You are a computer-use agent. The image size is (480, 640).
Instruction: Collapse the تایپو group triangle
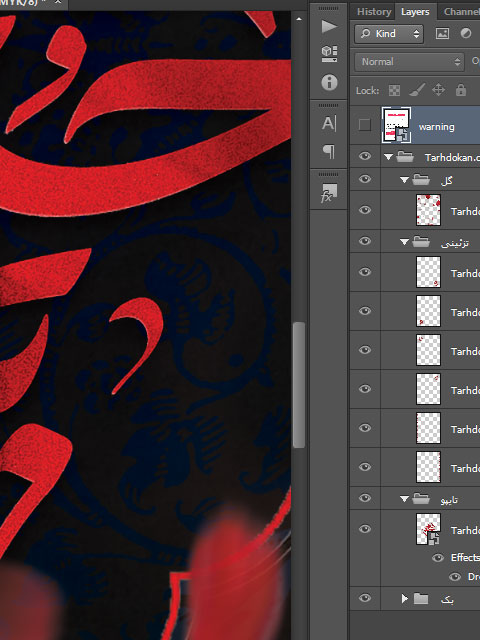point(404,499)
